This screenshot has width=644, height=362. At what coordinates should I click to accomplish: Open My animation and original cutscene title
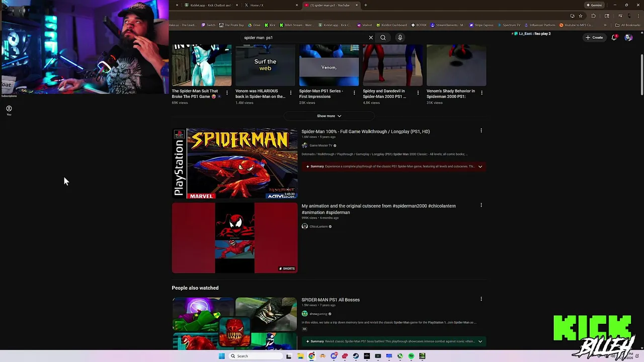[378, 209]
